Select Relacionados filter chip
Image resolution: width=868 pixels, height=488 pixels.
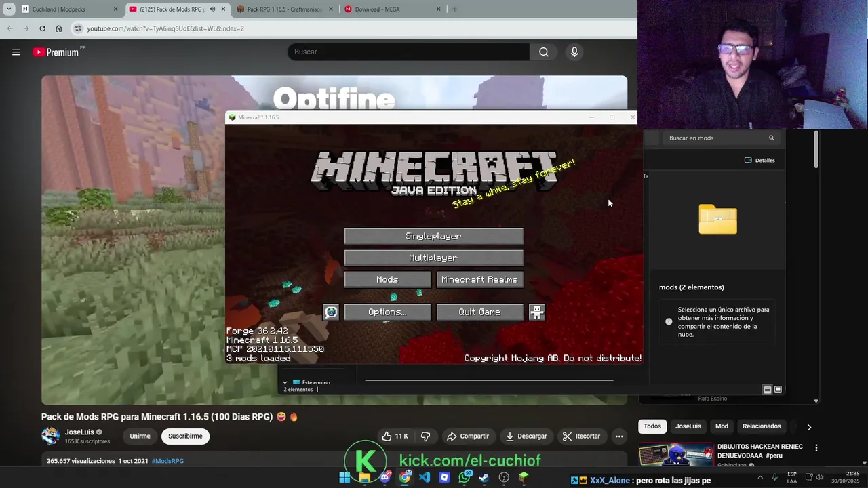(x=762, y=426)
